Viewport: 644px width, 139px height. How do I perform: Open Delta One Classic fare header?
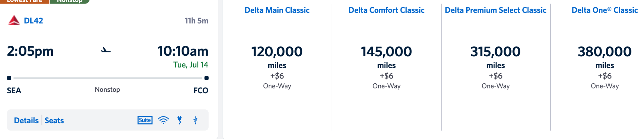604,10
